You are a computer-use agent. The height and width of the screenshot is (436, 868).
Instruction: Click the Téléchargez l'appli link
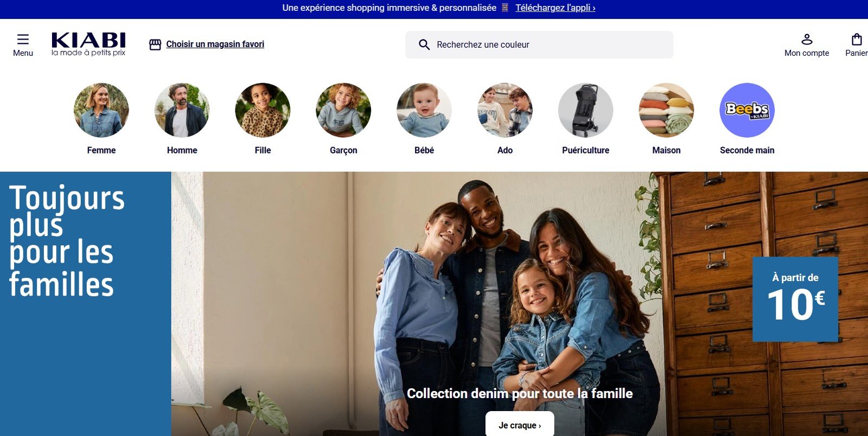(555, 8)
